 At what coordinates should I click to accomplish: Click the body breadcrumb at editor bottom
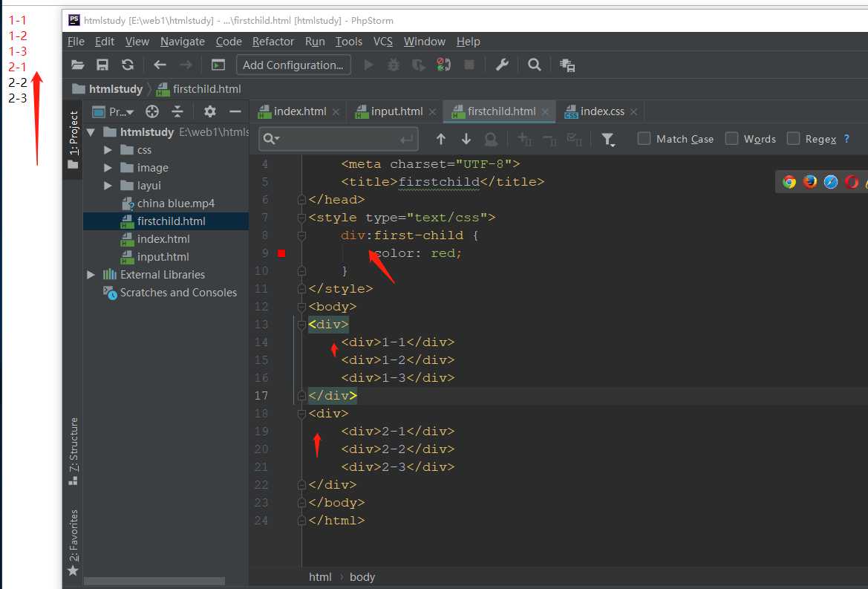362,577
